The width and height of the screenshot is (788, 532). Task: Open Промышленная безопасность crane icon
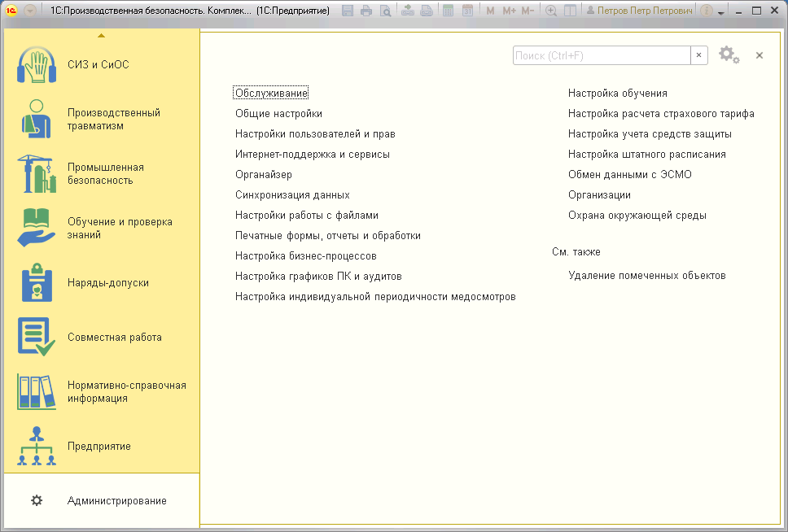coord(37,174)
